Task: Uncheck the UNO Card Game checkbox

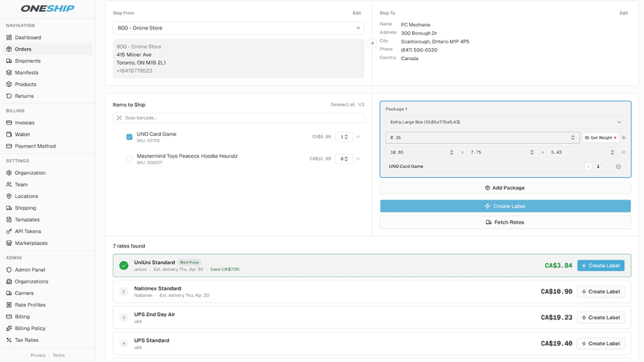Action: coord(129,137)
